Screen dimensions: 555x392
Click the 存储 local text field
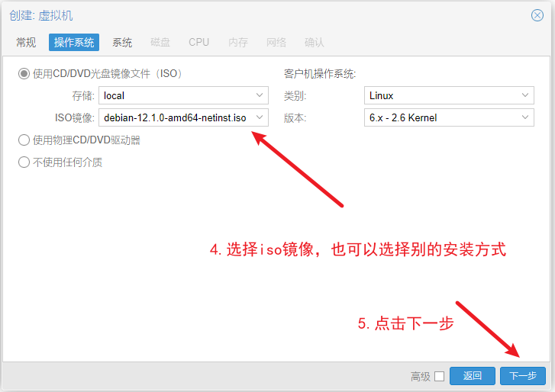coord(175,96)
